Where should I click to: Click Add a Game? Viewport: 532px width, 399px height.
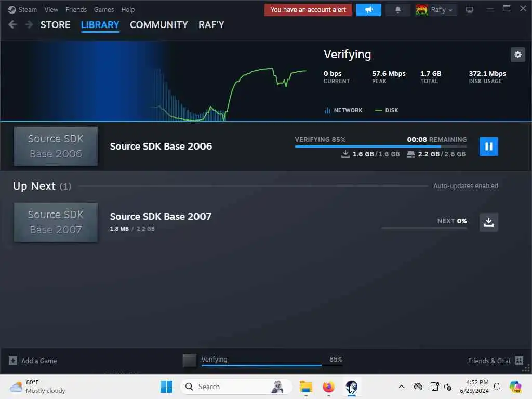(x=33, y=361)
